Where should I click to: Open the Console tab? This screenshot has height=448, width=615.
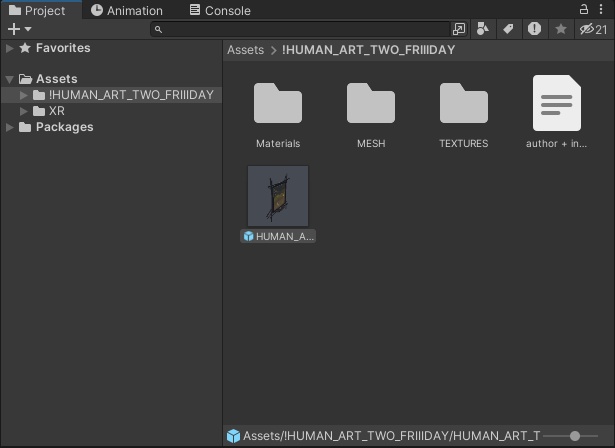pyautogui.click(x=220, y=11)
